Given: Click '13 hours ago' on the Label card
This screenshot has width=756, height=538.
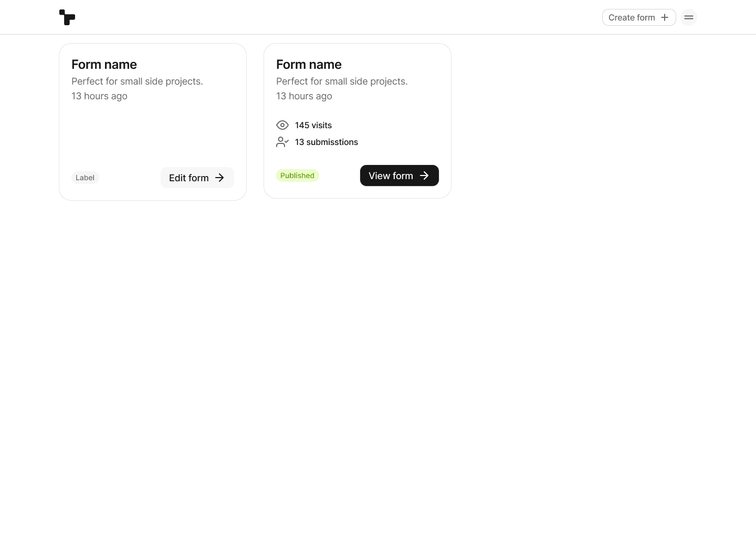Looking at the screenshot, I should [99, 96].
